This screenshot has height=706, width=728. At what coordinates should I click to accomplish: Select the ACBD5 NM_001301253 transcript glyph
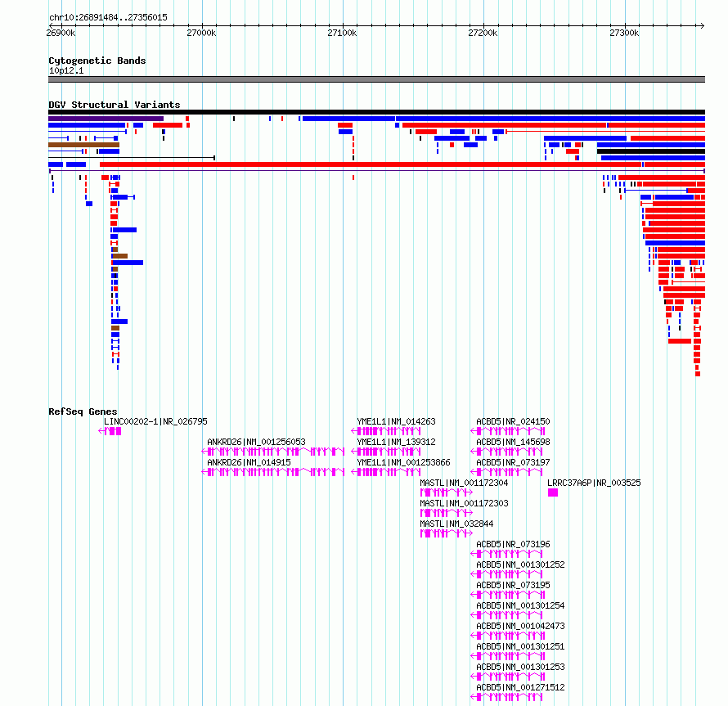point(507,677)
